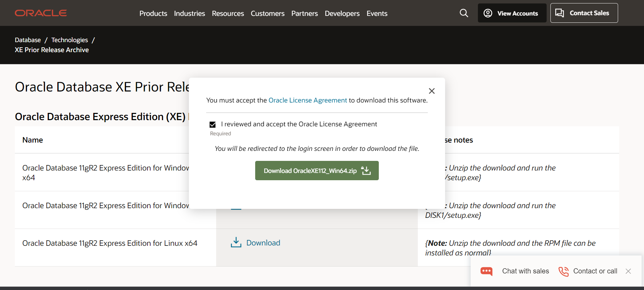
Task: Open the Industries menu
Action: click(190, 13)
